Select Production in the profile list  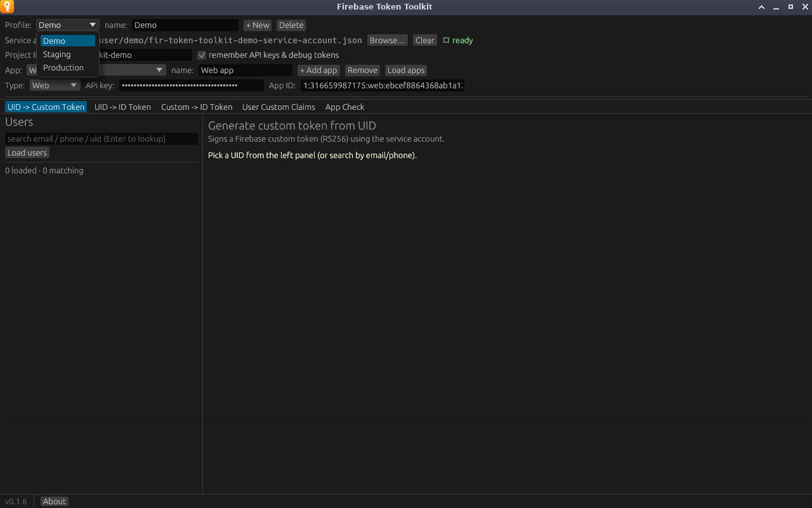tap(68, 68)
